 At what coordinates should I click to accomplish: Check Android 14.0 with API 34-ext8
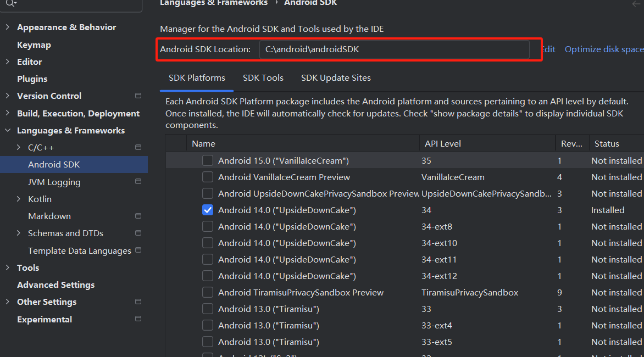[208, 226]
